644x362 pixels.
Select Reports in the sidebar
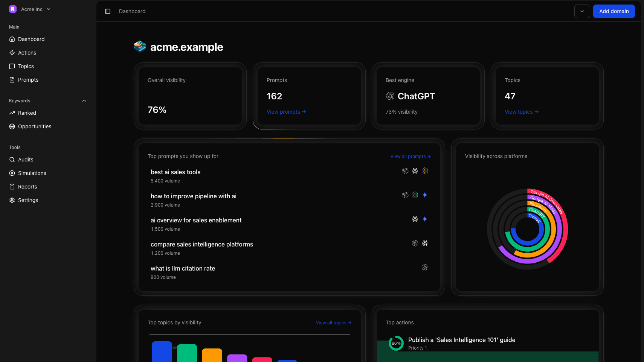tap(27, 187)
